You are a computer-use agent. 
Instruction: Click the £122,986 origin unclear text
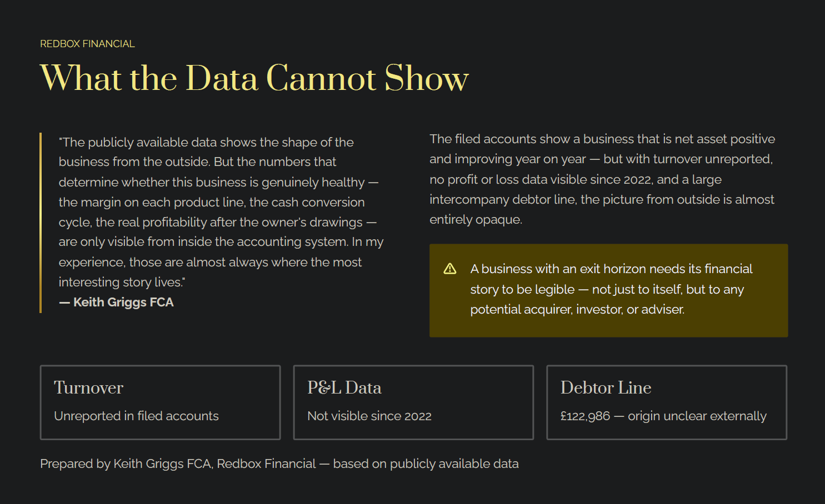point(663,416)
